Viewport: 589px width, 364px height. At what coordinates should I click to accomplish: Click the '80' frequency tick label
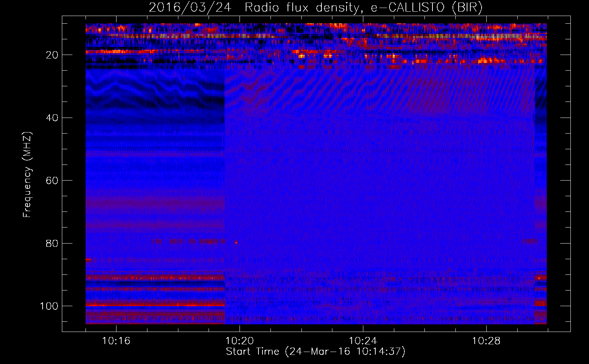52,244
